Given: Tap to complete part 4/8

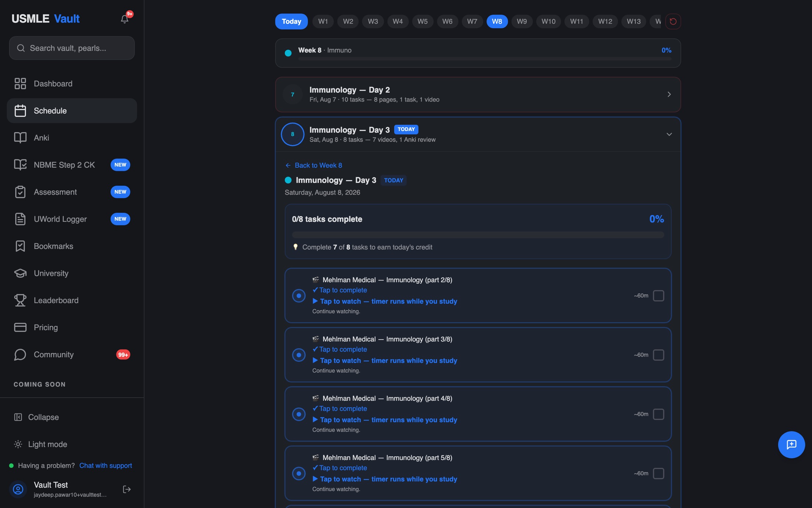Looking at the screenshot, I should (340, 409).
